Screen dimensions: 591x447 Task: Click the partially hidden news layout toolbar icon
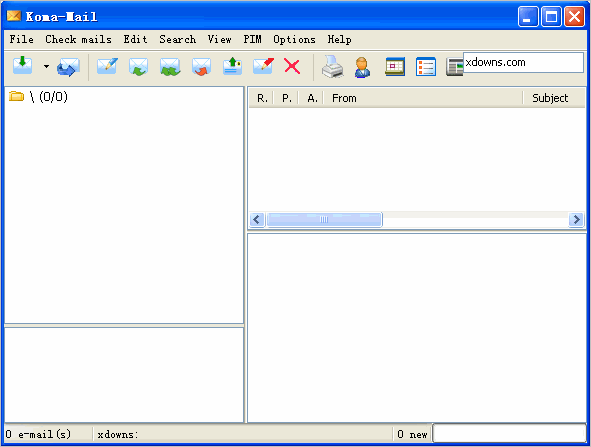[x=454, y=67]
